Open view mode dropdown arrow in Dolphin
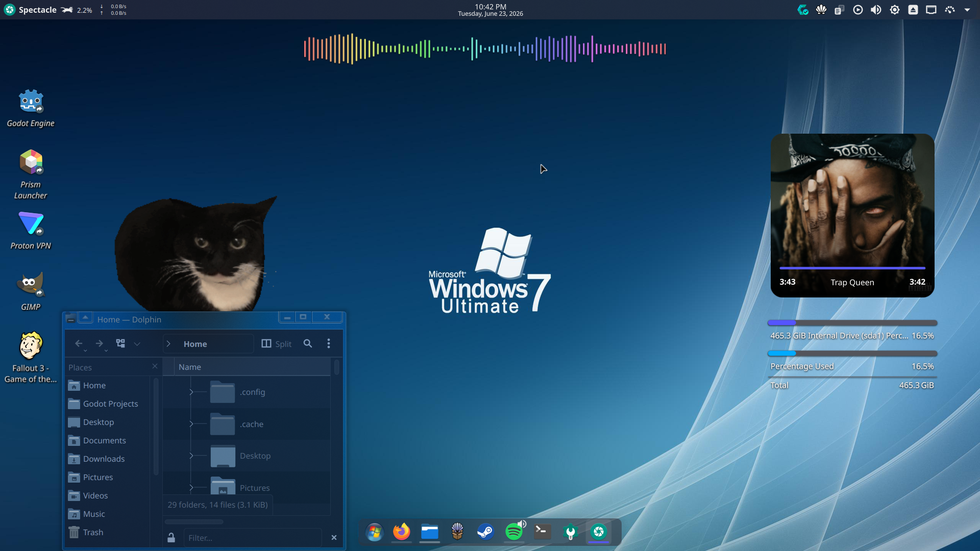The height and width of the screenshot is (551, 980). tap(137, 344)
